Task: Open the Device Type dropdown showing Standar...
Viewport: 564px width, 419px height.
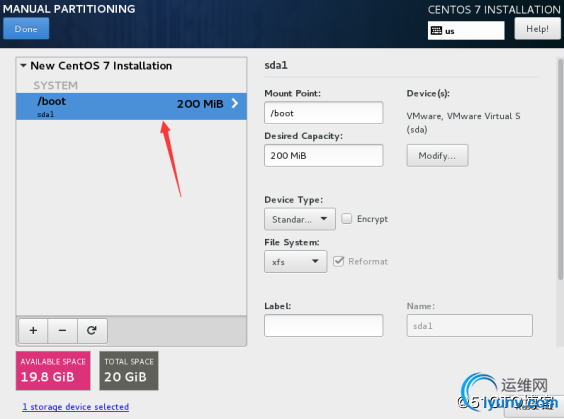Action: (300, 219)
